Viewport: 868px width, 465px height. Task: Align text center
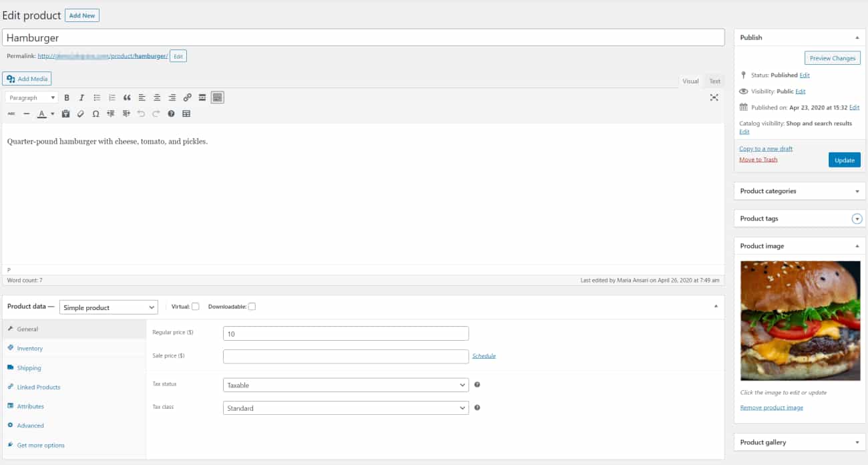[x=157, y=98]
